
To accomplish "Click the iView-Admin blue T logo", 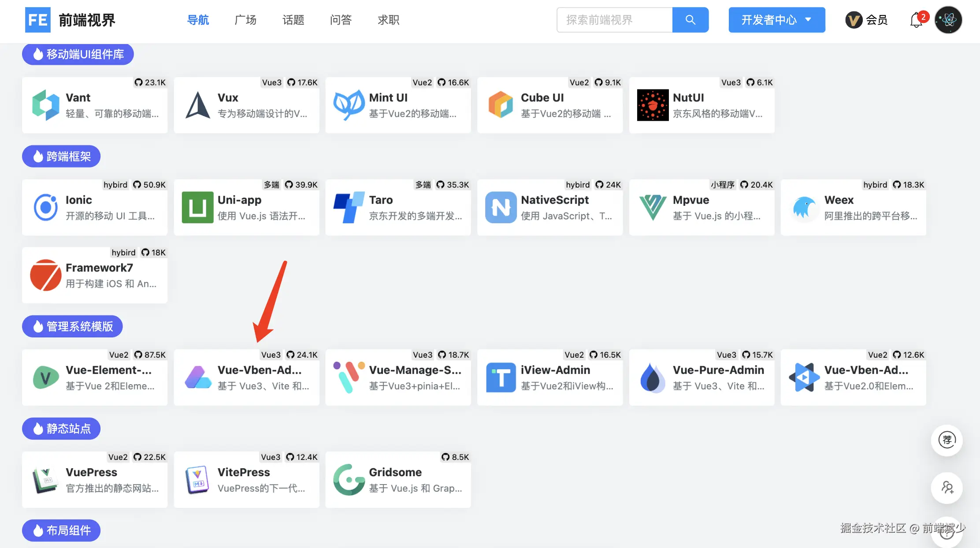I will [x=501, y=377].
